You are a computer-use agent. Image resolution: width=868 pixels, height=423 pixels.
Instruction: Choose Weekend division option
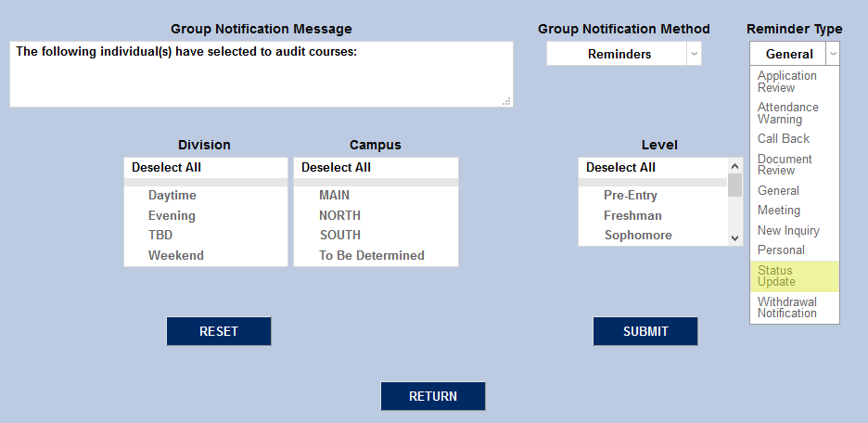(x=176, y=255)
